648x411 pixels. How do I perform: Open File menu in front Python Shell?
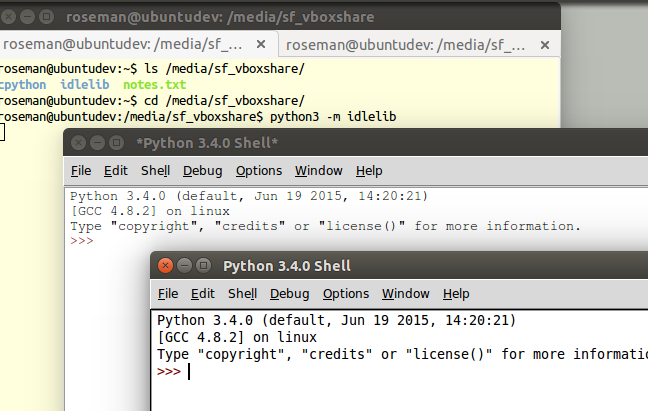(x=168, y=294)
